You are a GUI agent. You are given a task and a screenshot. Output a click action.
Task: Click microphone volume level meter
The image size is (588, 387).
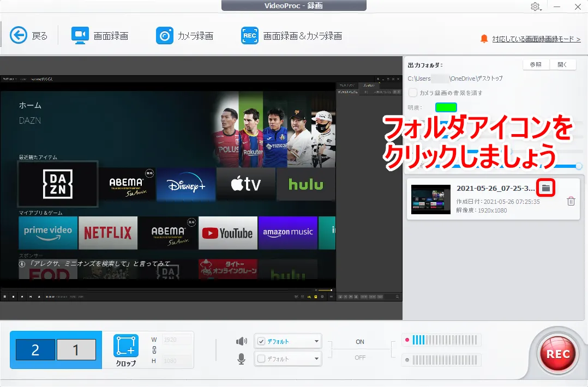point(445,360)
